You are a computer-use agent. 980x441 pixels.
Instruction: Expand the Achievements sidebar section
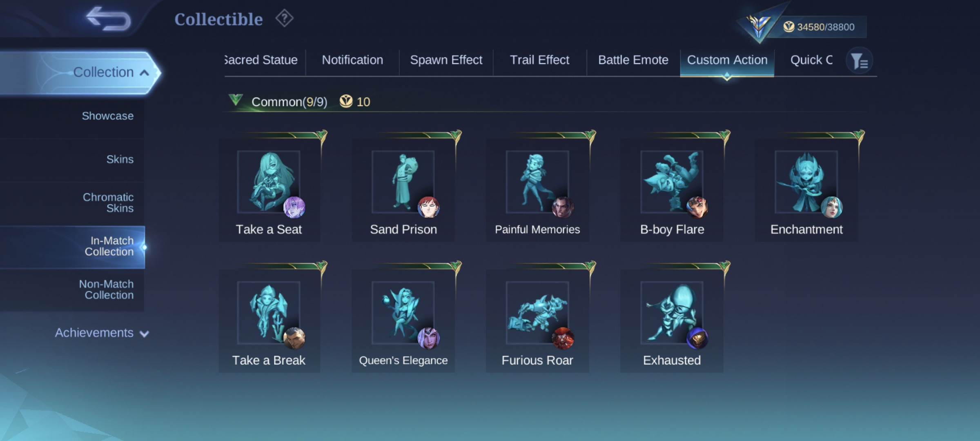tap(102, 333)
